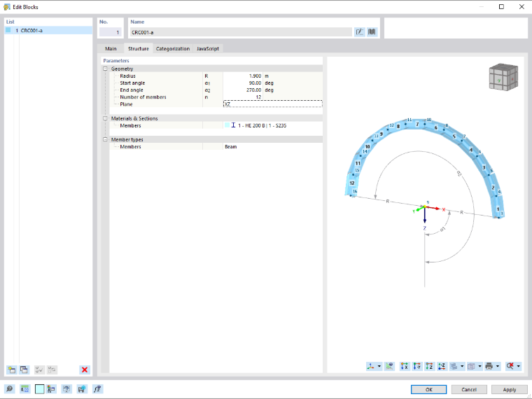Edit the Plane value field XZ
Image resolution: width=532 pixels, height=399 pixels.
pos(273,104)
